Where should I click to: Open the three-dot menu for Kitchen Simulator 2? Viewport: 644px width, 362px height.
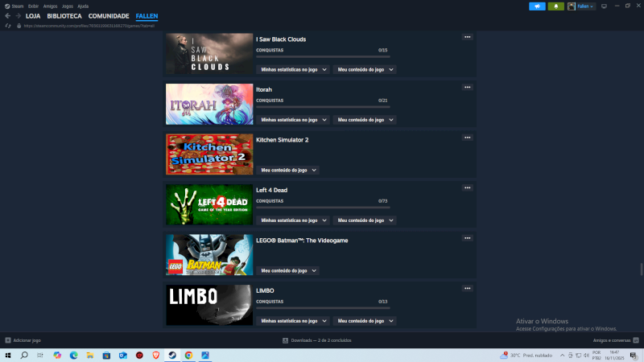[468, 138]
